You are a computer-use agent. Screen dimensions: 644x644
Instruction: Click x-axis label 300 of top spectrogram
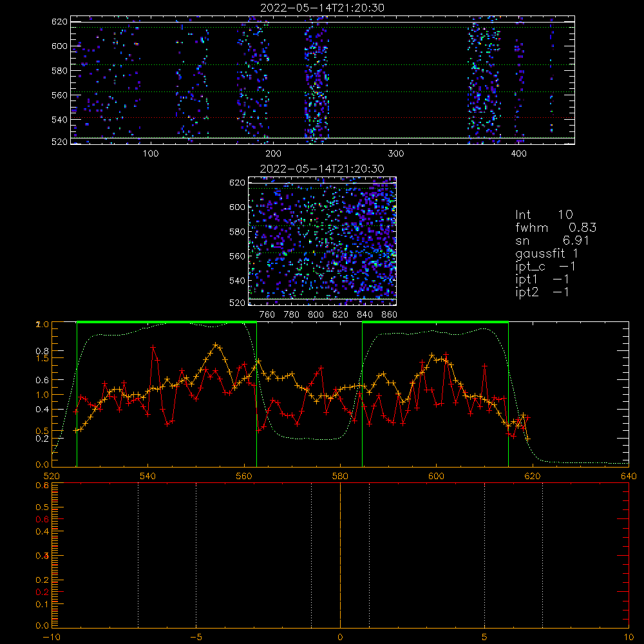[396, 154]
